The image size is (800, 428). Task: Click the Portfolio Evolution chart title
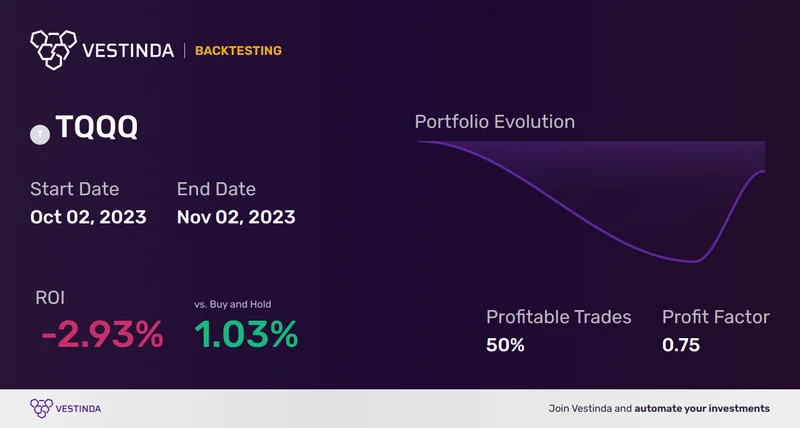click(495, 122)
